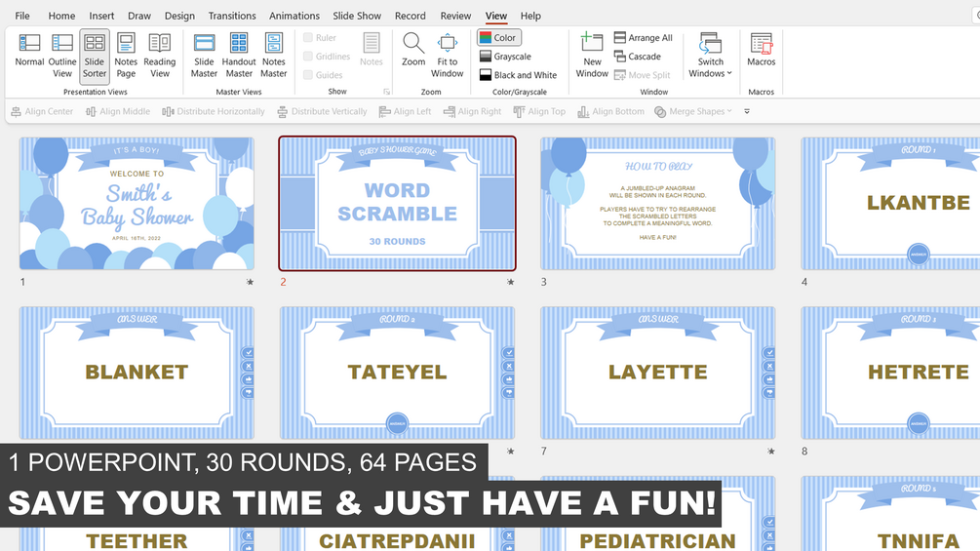Open the File tab
The image size is (980, 551).
click(21, 16)
